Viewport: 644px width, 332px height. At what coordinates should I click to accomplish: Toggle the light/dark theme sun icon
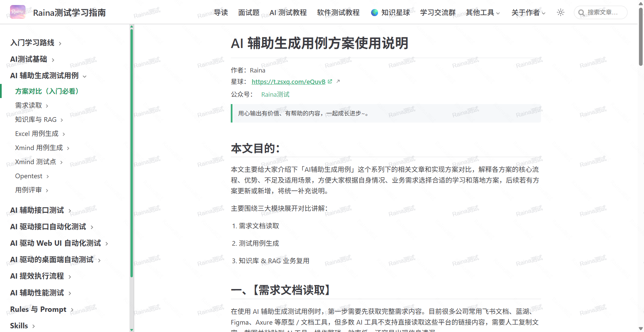tap(560, 12)
